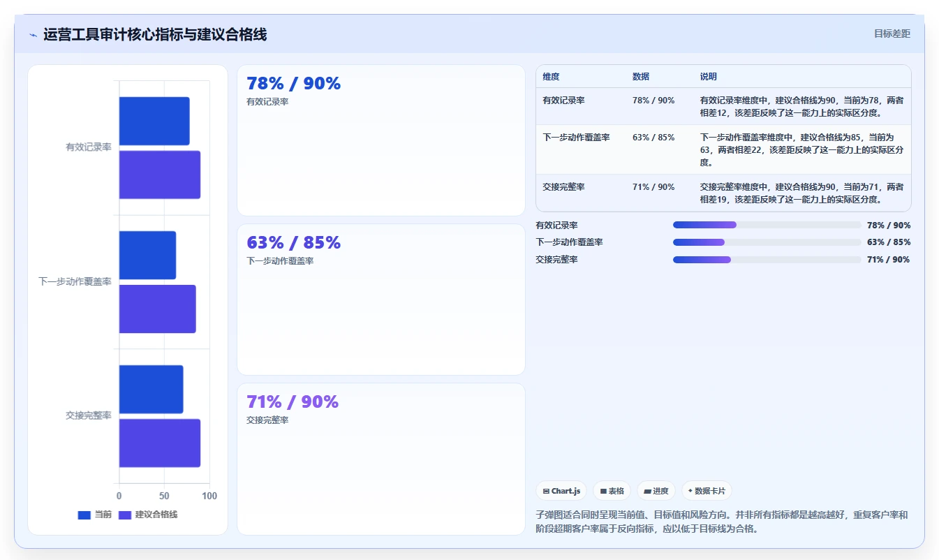Screen dimensions: 939x560
Task: Click the 建议合格线 legend label text
Action: tap(156, 515)
